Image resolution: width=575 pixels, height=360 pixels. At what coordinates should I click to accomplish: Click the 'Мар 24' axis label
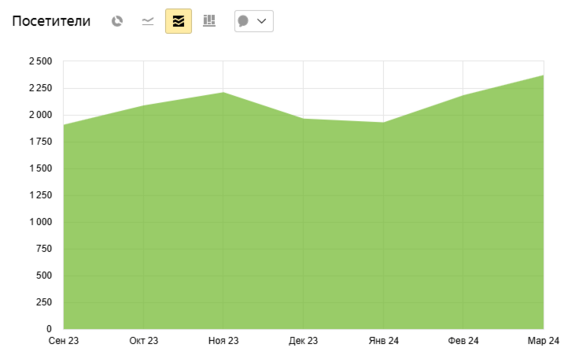543,341
